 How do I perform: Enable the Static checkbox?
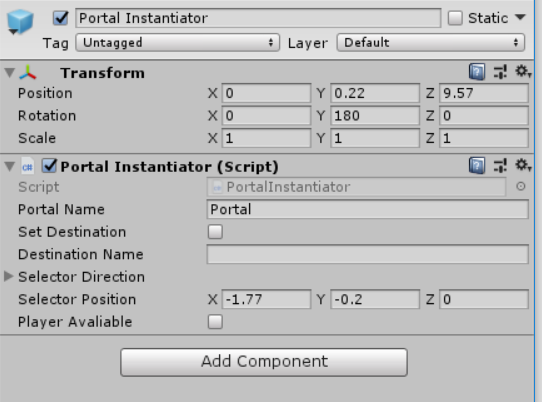455,18
